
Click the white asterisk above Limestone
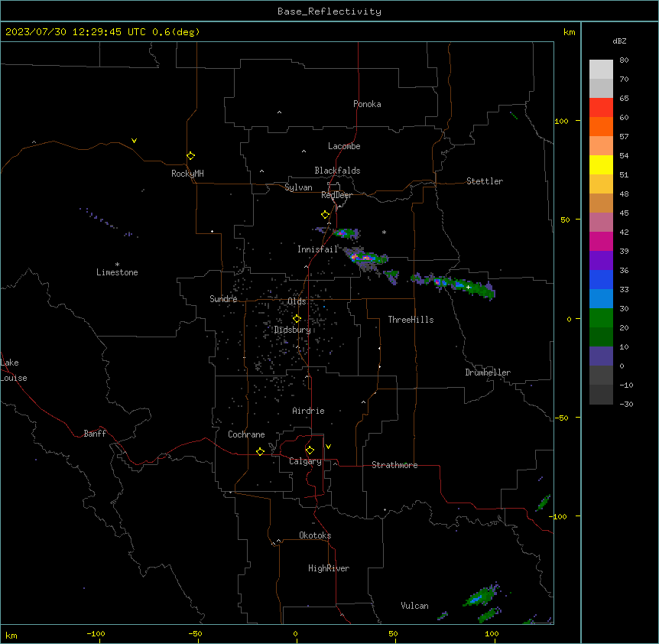click(117, 265)
